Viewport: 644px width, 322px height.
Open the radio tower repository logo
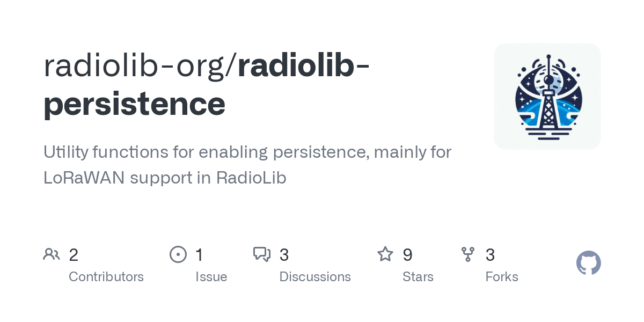547,97
